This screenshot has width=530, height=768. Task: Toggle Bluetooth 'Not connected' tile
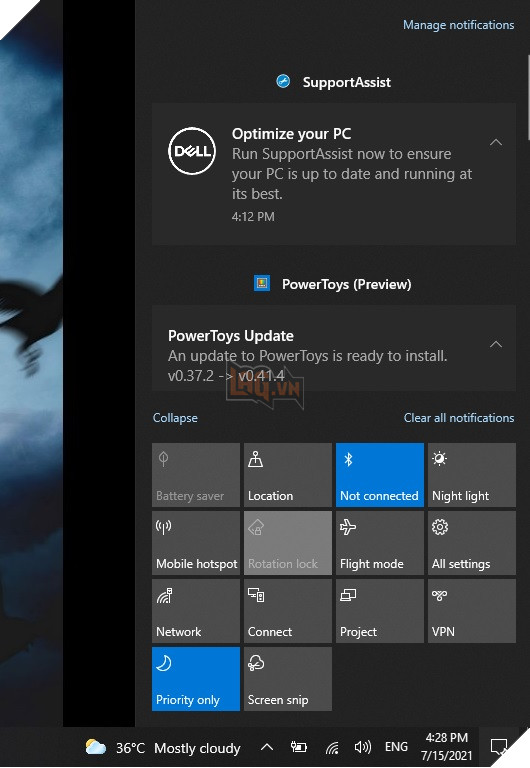(x=380, y=475)
